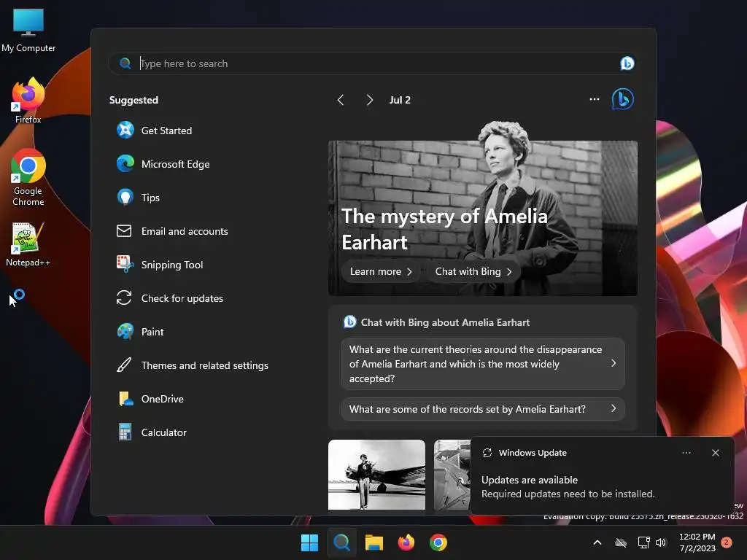Launch Chrome from the taskbar
The width and height of the screenshot is (747, 560).
(x=438, y=542)
